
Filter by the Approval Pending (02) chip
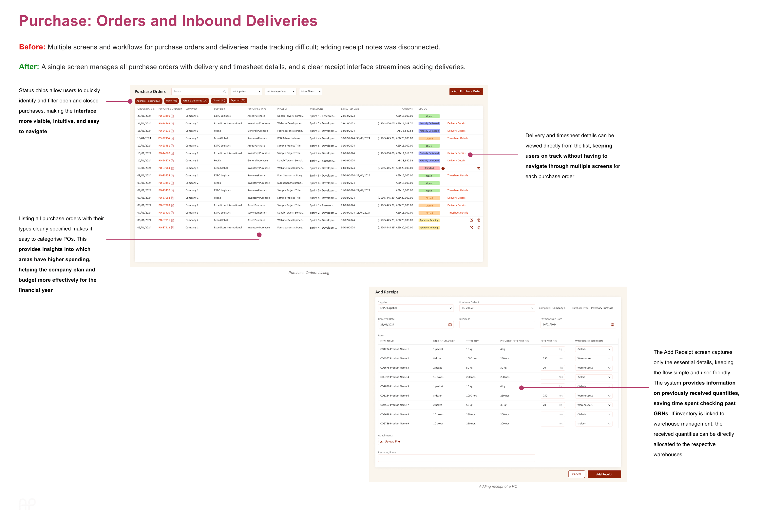pos(148,101)
